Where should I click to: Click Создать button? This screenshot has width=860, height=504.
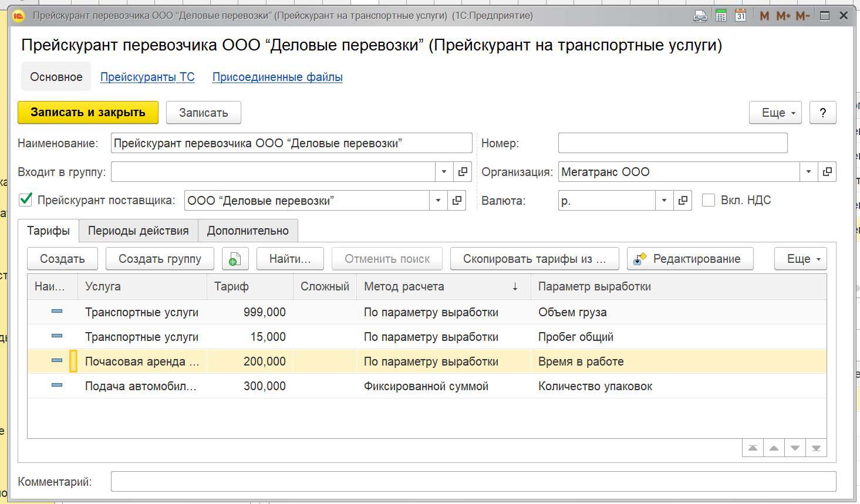point(62,259)
